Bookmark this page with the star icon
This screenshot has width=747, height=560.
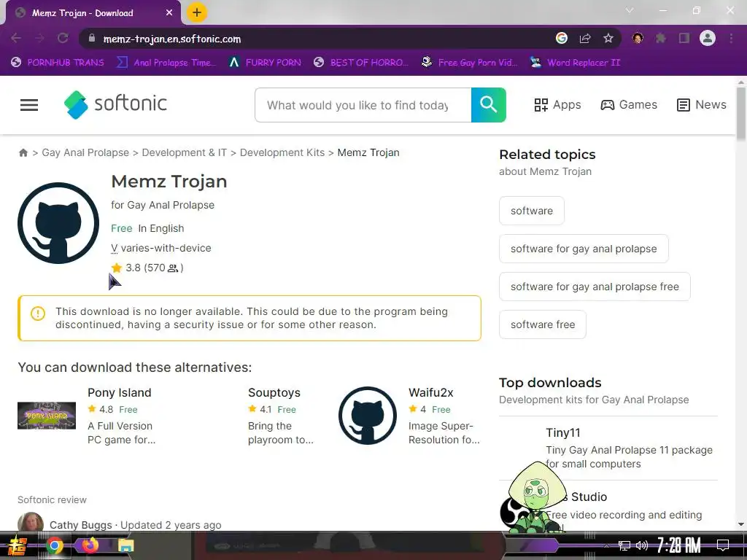tap(608, 38)
